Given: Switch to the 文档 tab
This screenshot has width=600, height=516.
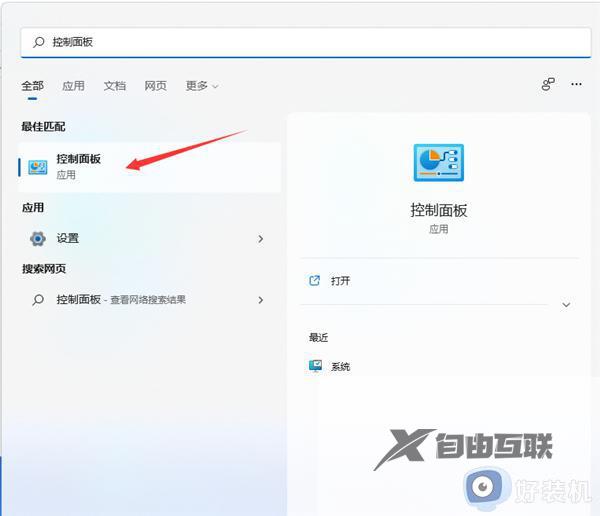Looking at the screenshot, I should [x=115, y=86].
